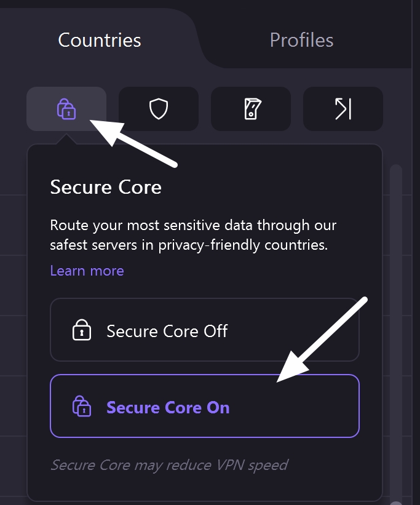The image size is (420, 505).
Task: Read more about privacy-friendly countries
Action: tap(87, 271)
